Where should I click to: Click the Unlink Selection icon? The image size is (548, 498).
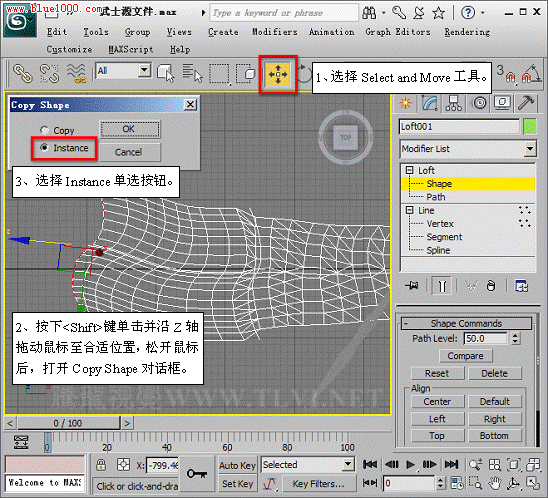(49, 73)
